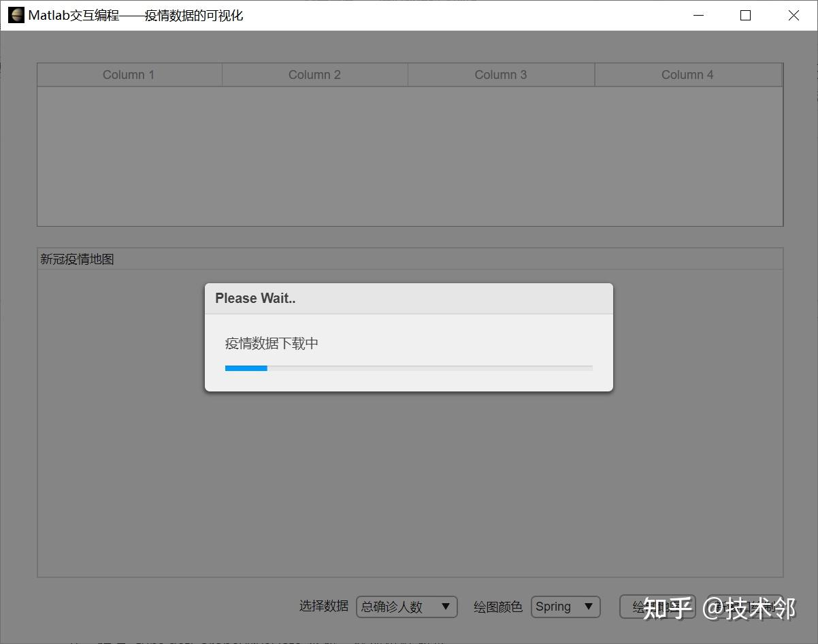This screenshot has height=644, width=818.
Task: Click the 新冠疫情地图 panel title
Action: 76,259
